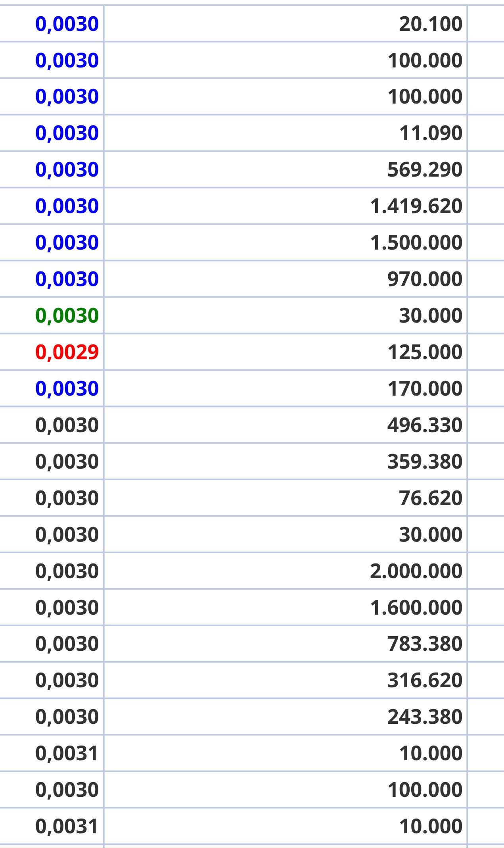Select the price next to 243.380
Screen dimensions: 504x848
(67, 717)
